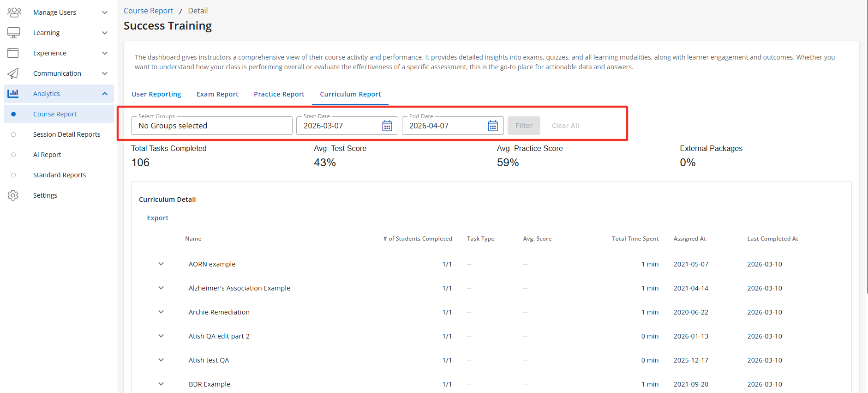
Task: Click the Manage Users people icon
Action: (x=14, y=12)
